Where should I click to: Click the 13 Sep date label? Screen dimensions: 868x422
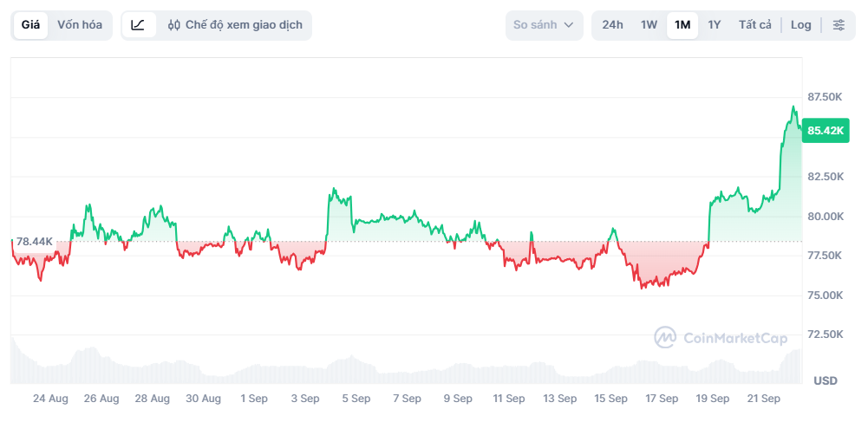(559, 399)
